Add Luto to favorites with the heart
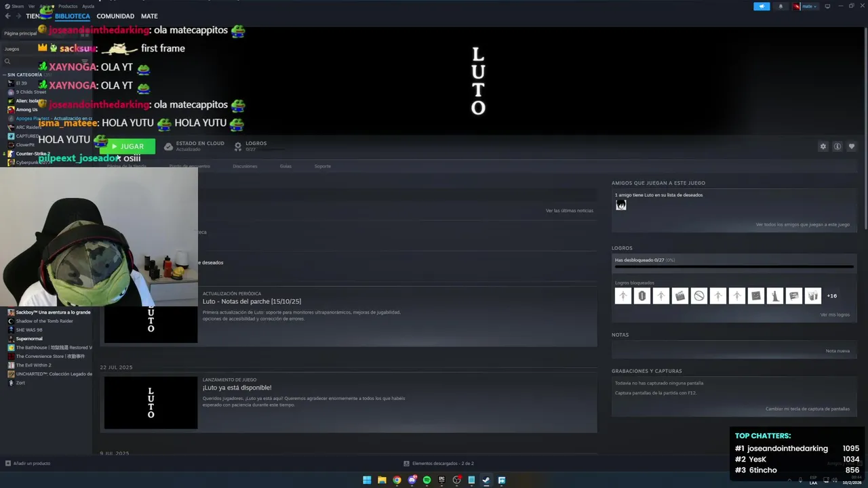868x488 pixels. tap(852, 146)
